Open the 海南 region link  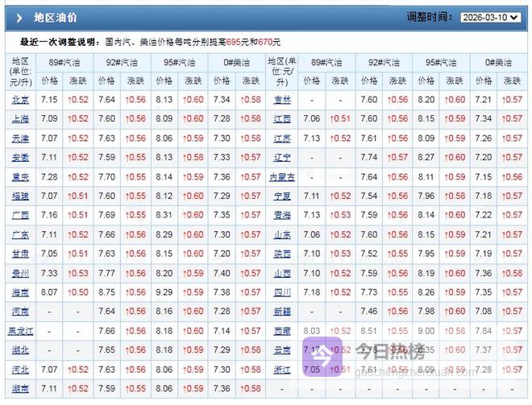20,292
